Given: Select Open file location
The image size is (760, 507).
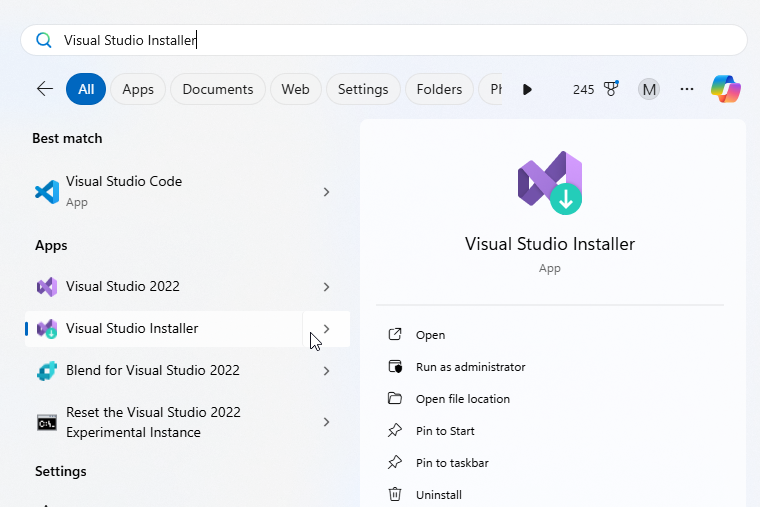Looking at the screenshot, I should (462, 399).
